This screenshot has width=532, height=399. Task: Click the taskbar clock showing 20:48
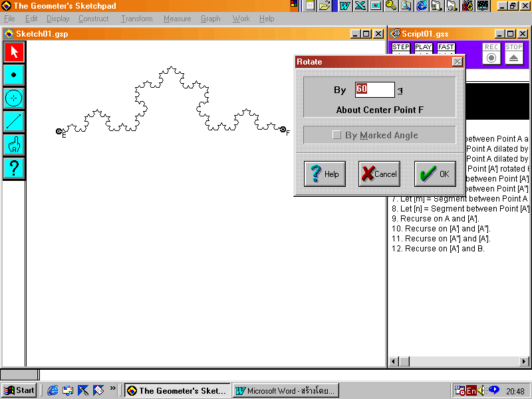click(x=515, y=391)
